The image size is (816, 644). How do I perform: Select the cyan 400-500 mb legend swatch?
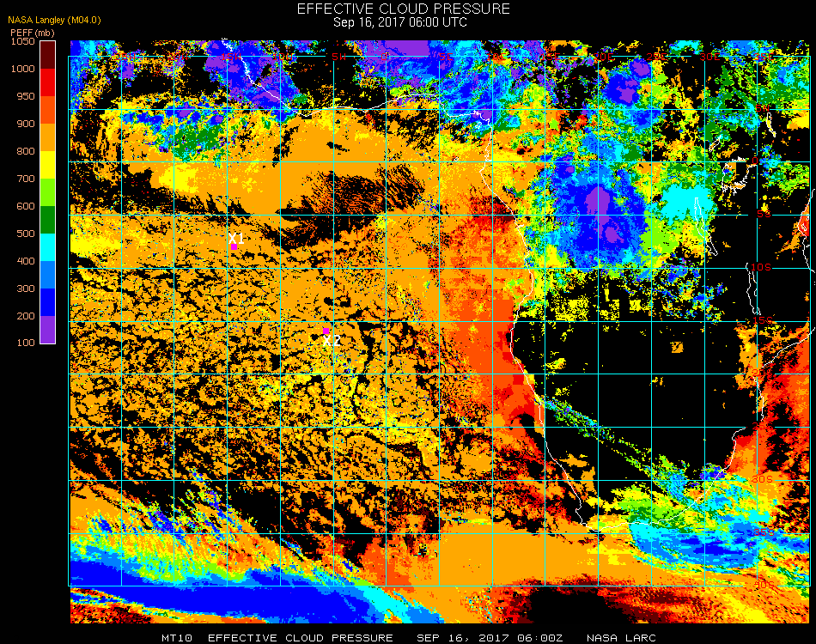click(48, 247)
